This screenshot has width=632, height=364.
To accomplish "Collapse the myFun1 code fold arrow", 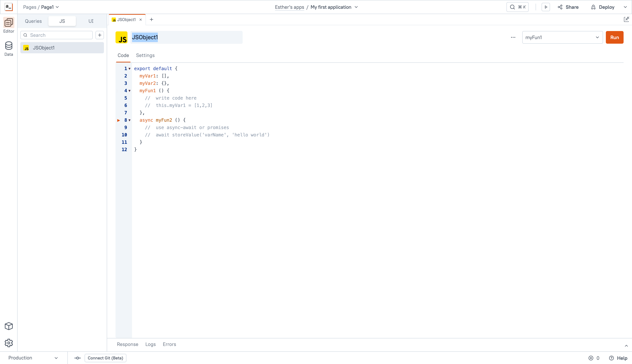I will pos(130,91).
